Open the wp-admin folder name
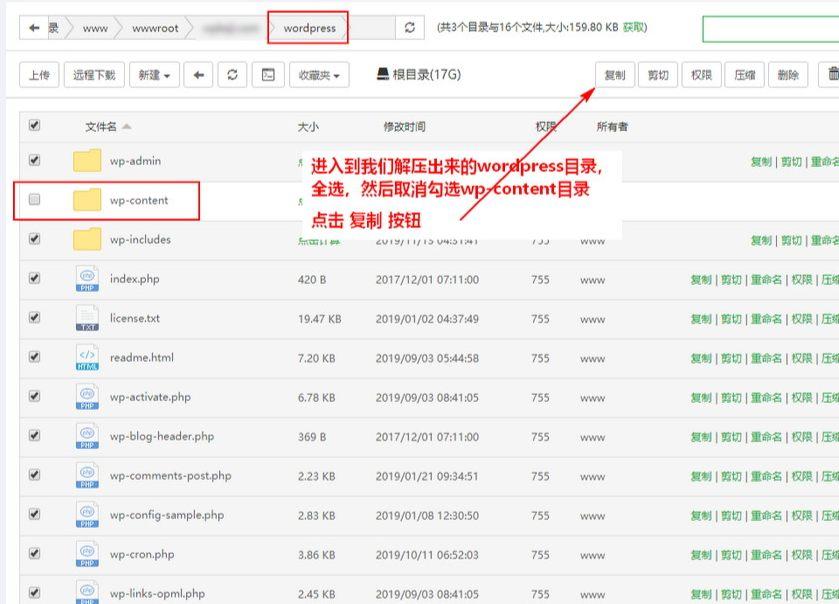This screenshot has height=604, width=839. tap(135, 160)
